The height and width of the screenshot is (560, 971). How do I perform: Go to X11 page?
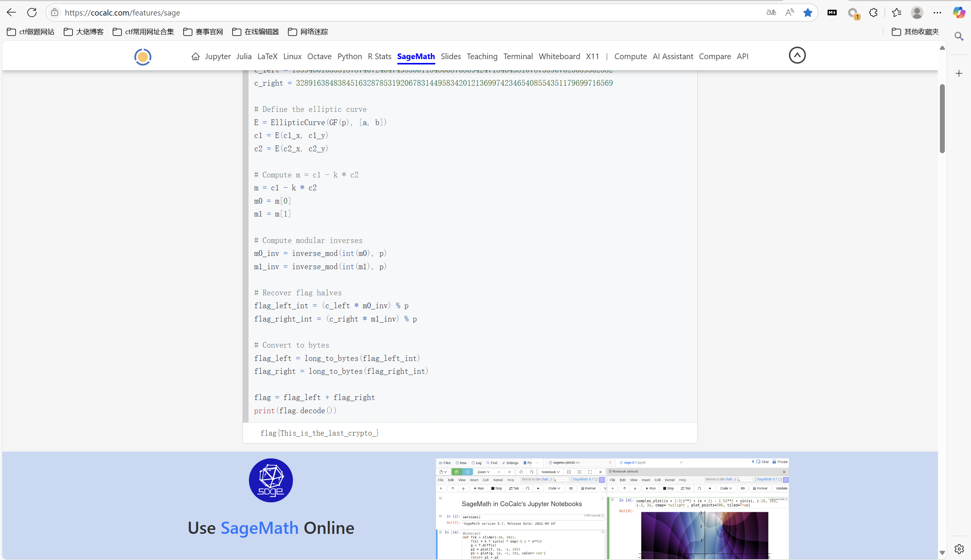point(592,56)
